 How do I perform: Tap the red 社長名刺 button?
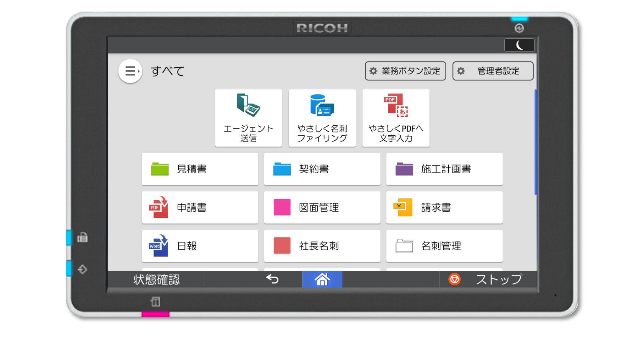coord(322,246)
